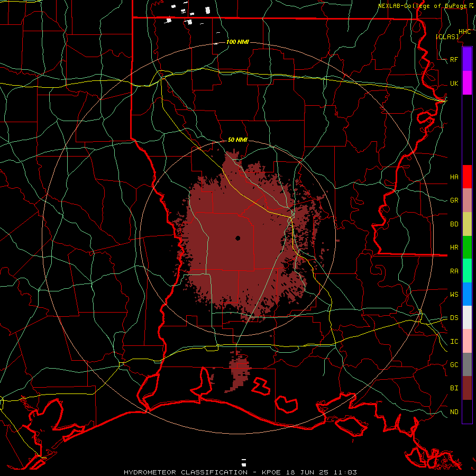Click the 50 NMI range ring label
The height and width of the screenshot is (476, 476).
click(237, 140)
